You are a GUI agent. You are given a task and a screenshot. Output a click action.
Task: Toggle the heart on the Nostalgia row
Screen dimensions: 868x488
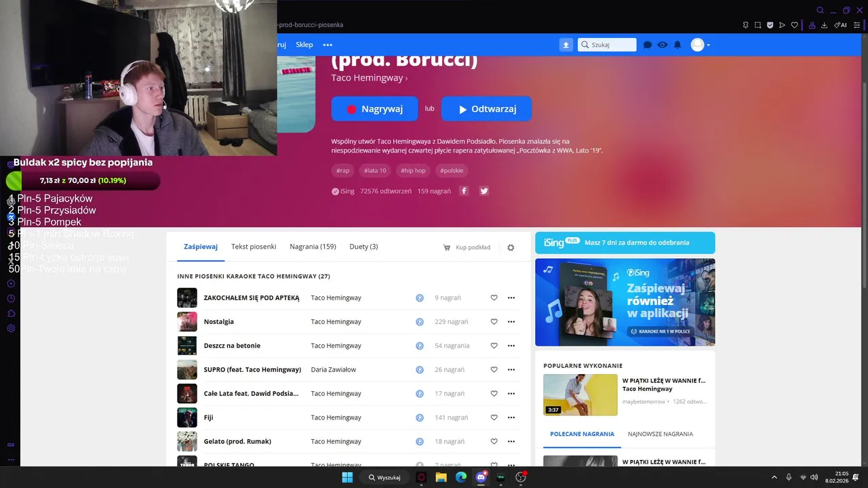(x=494, y=322)
